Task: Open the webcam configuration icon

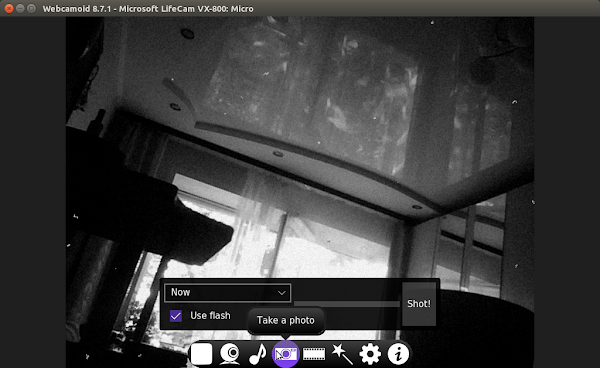Action: (x=230, y=354)
